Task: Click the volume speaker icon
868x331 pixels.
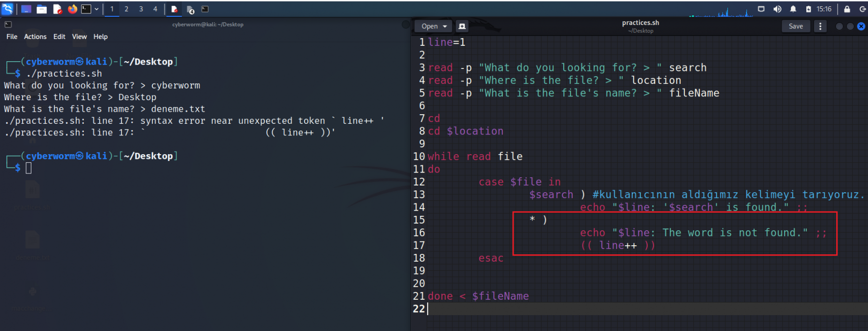Action: (x=777, y=9)
